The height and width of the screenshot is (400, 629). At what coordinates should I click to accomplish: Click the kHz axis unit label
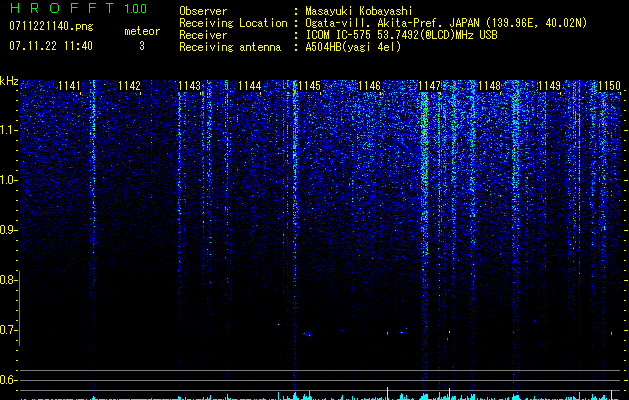click(9, 81)
